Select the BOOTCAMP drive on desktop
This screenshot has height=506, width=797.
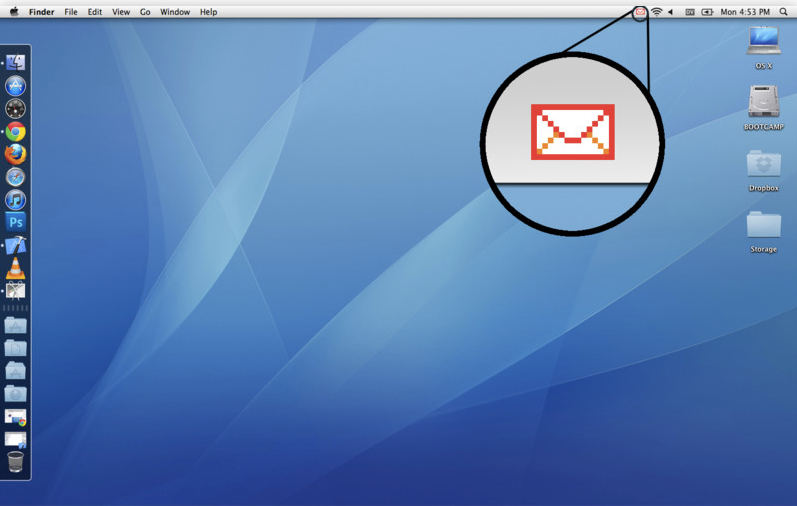point(763,103)
